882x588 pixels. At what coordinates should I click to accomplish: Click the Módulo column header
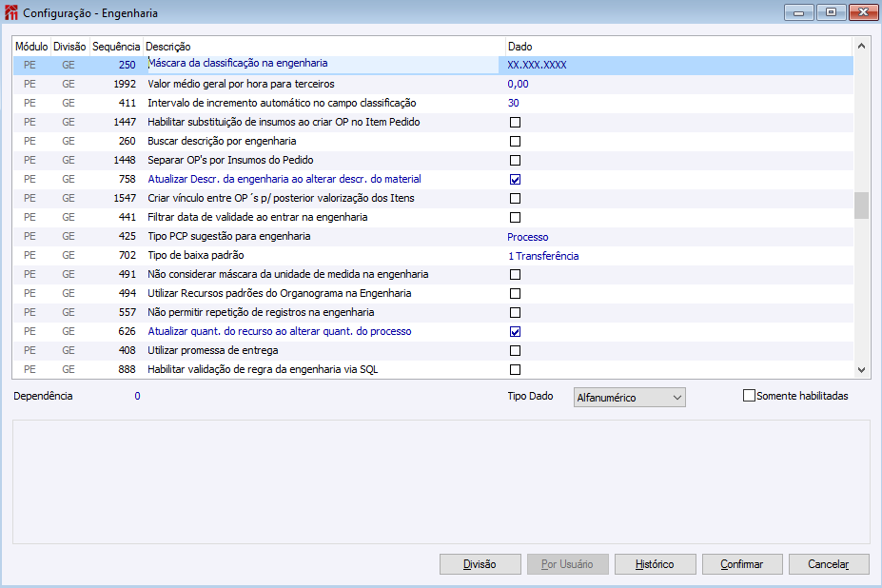31,47
